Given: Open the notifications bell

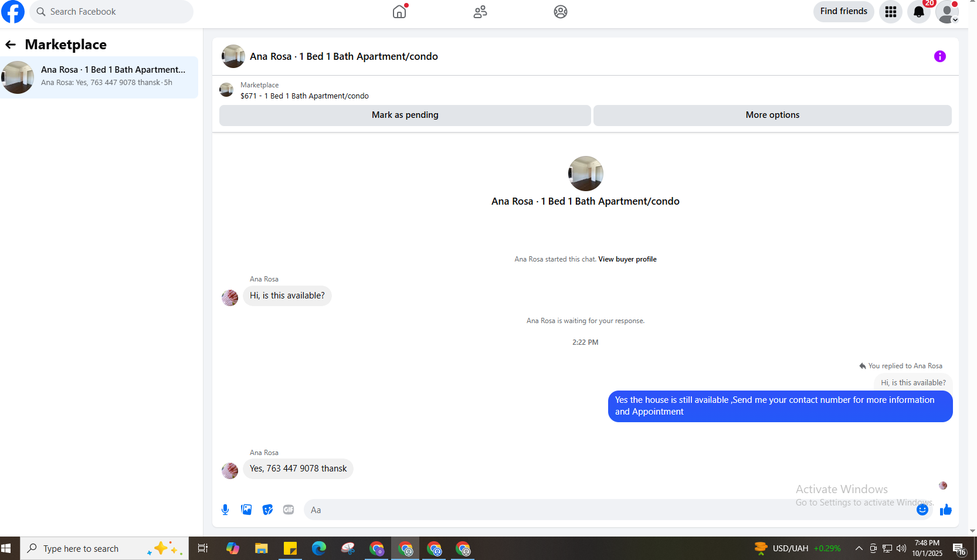Looking at the screenshot, I should coord(919,12).
